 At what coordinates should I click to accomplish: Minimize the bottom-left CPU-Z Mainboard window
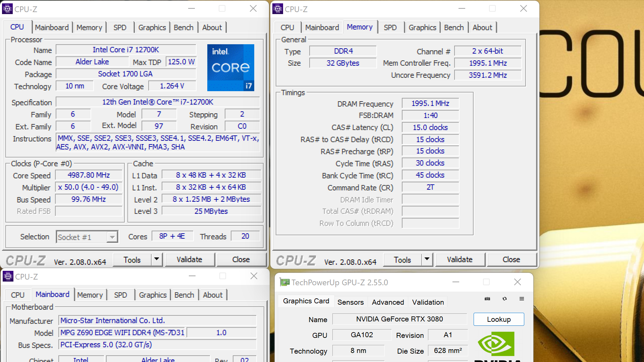tap(192, 276)
